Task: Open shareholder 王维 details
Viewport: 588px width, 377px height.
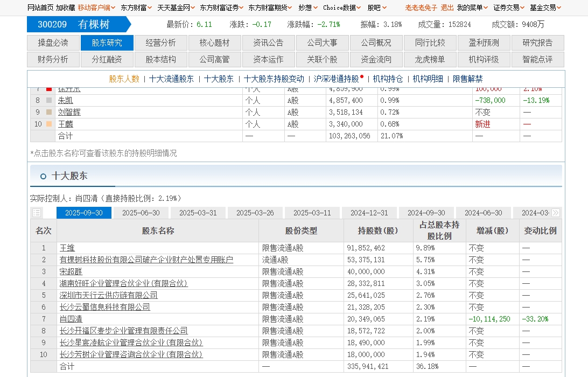Action: tap(67, 248)
